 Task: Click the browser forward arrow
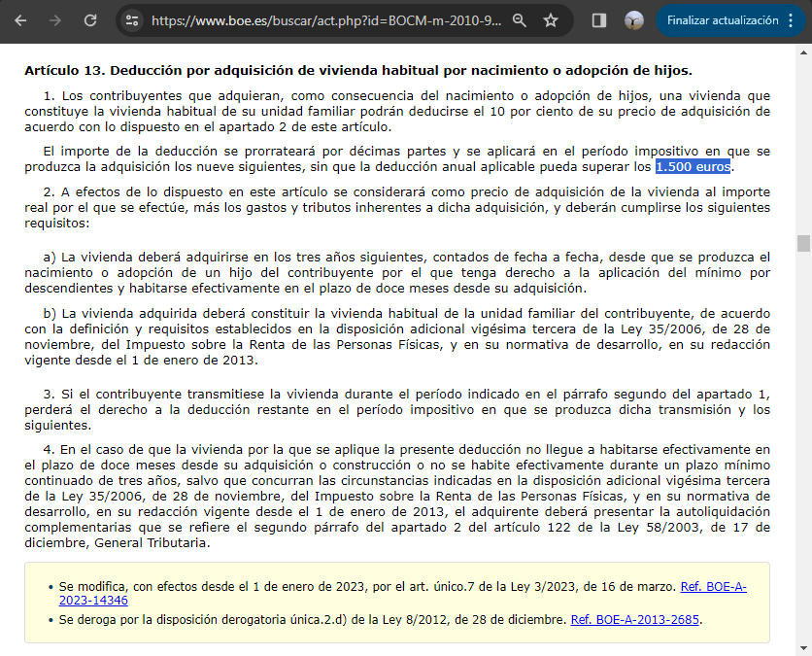[55, 20]
